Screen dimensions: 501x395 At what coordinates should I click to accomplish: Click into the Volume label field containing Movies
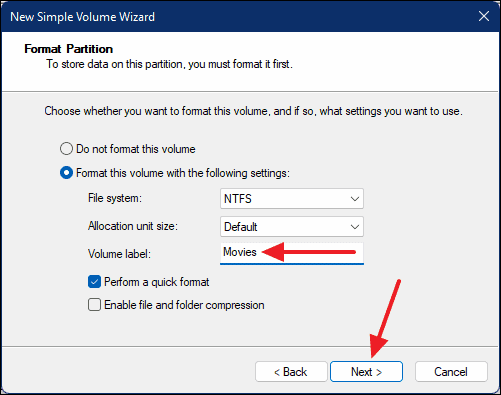point(292,254)
